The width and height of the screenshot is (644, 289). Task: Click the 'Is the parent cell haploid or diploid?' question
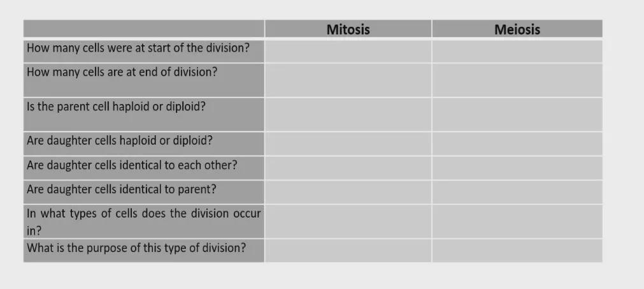[116, 107]
